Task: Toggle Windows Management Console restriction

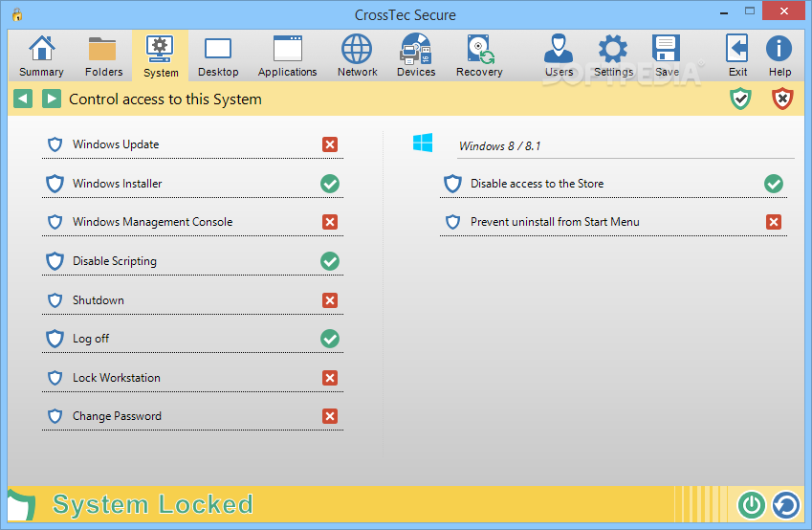Action: click(x=330, y=222)
